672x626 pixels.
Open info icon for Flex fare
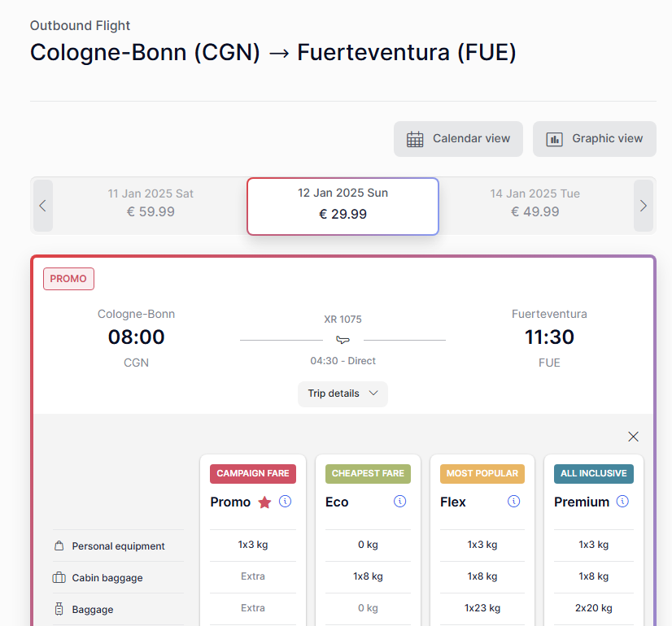(x=514, y=501)
